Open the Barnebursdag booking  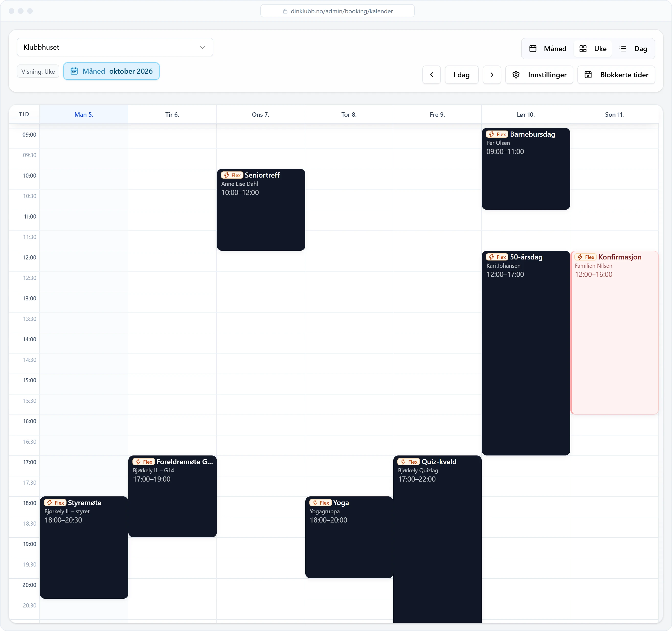[526, 169]
